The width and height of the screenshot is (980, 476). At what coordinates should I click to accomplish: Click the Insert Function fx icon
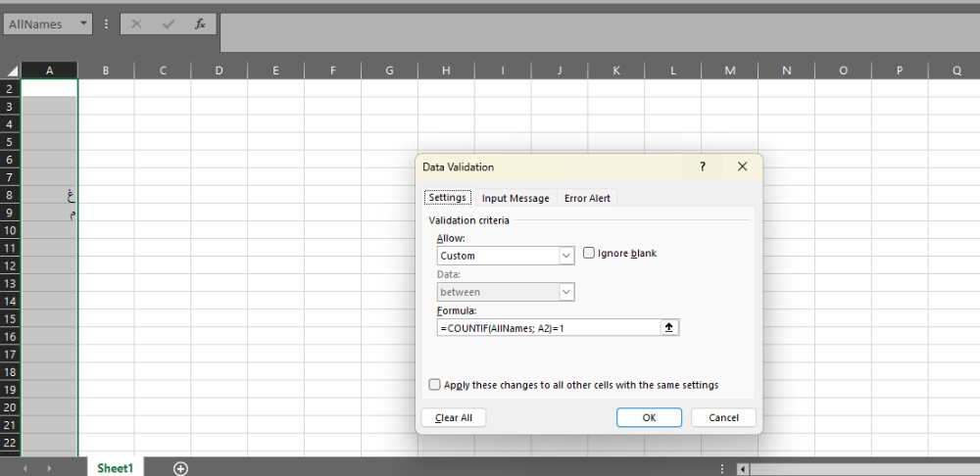click(x=200, y=24)
